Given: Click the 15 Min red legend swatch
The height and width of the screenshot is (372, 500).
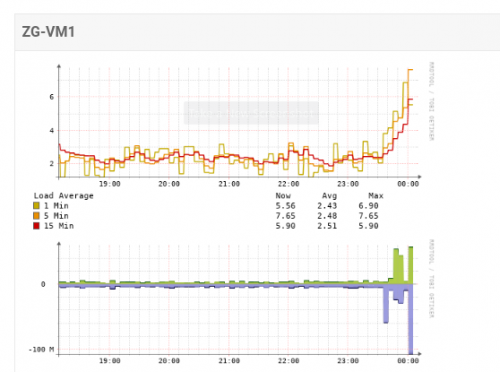Looking at the screenshot, I should click(x=36, y=226).
